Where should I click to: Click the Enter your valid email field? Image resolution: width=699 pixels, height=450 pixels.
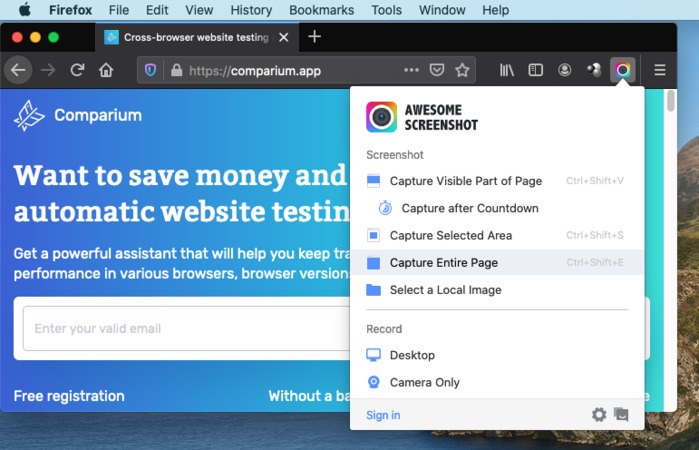186,328
